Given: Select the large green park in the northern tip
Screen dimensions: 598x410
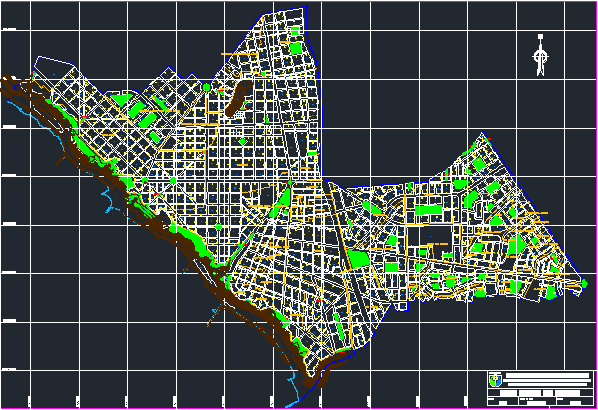Looking at the screenshot, I should click(296, 49).
